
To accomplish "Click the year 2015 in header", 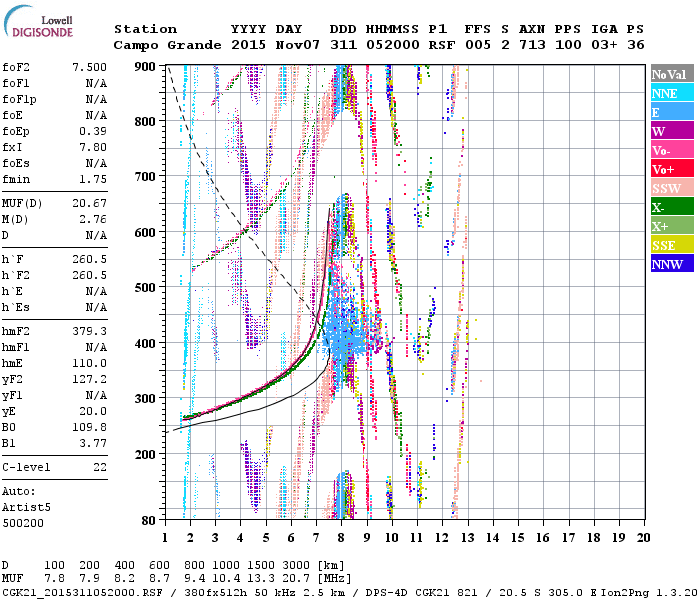I will pyautogui.click(x=248, y=45).
